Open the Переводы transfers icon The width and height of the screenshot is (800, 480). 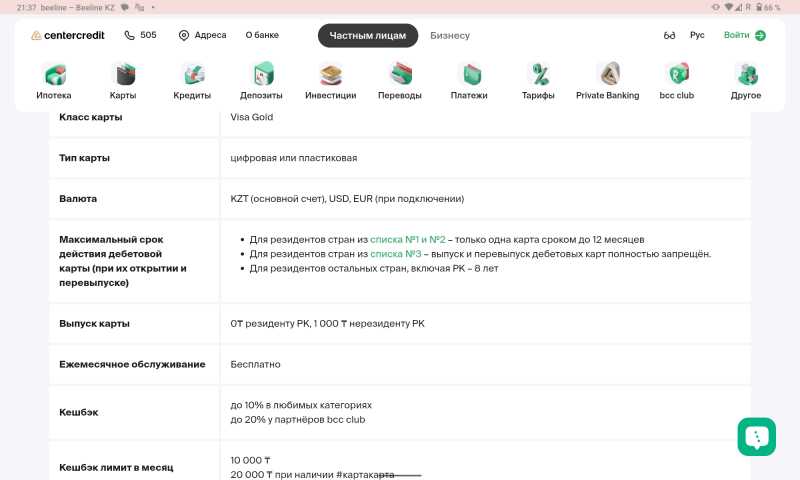point(400,75)
